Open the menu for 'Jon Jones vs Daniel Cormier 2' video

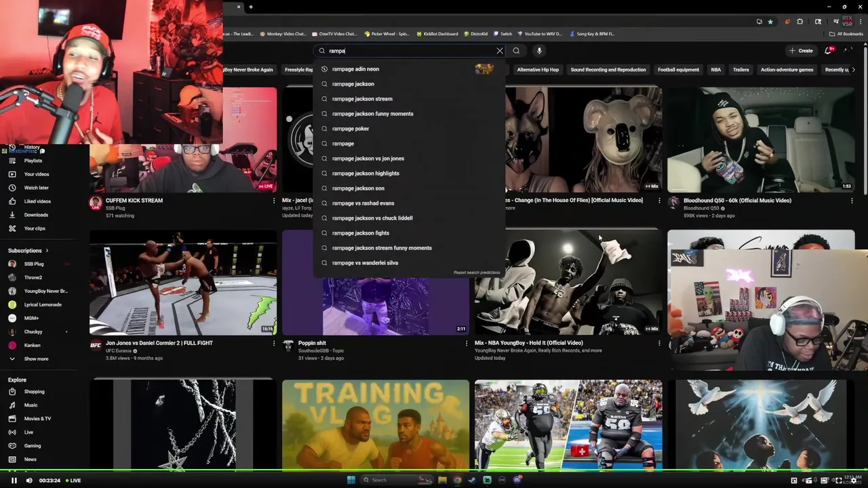[274, 343]
